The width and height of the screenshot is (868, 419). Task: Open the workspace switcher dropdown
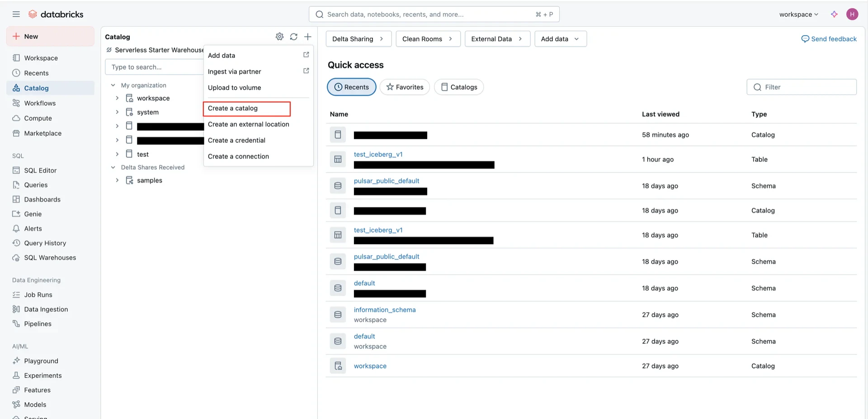[x=799, y=14]
